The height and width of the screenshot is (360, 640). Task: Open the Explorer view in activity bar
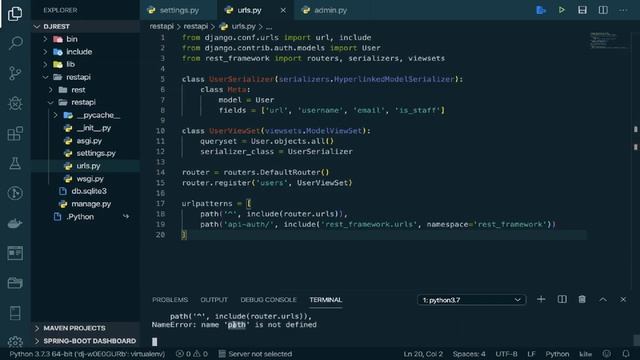click(x=15, y=13)
